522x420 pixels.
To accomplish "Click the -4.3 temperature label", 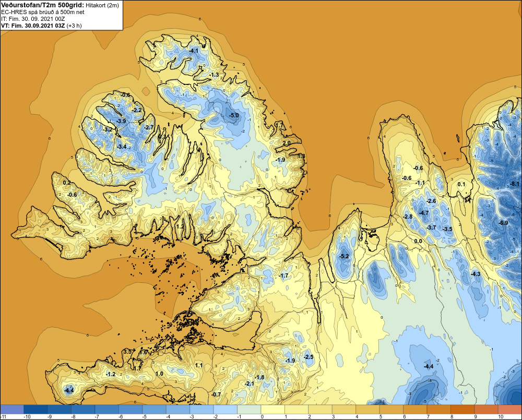I will [x=476, y=274].
